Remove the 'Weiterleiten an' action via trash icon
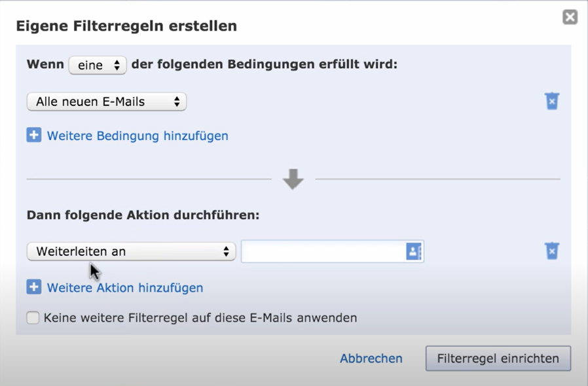 pos(552,251)
